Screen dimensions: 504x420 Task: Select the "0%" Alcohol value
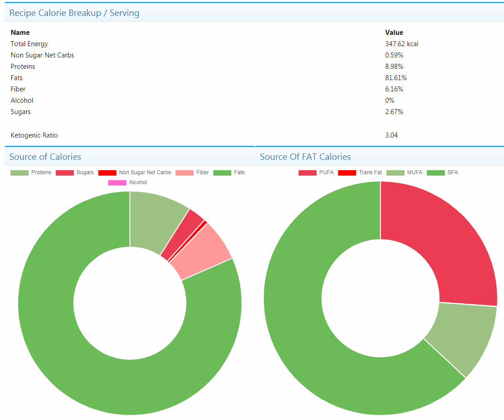(390, 100)
